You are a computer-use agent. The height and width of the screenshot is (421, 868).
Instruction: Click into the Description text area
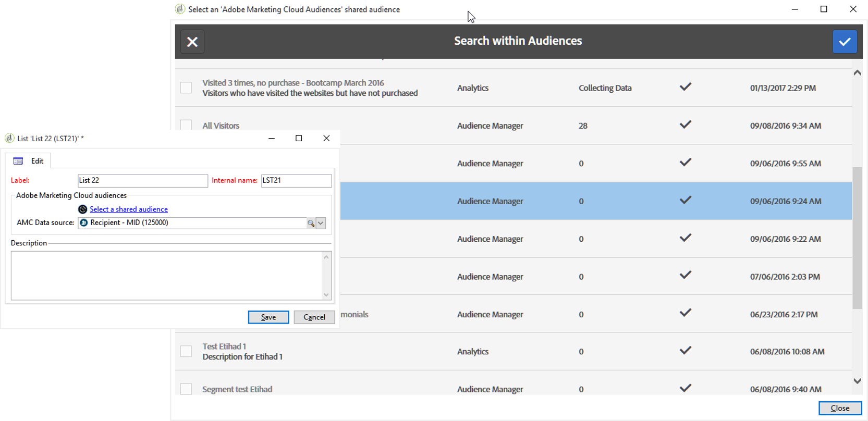click(167, 275)
